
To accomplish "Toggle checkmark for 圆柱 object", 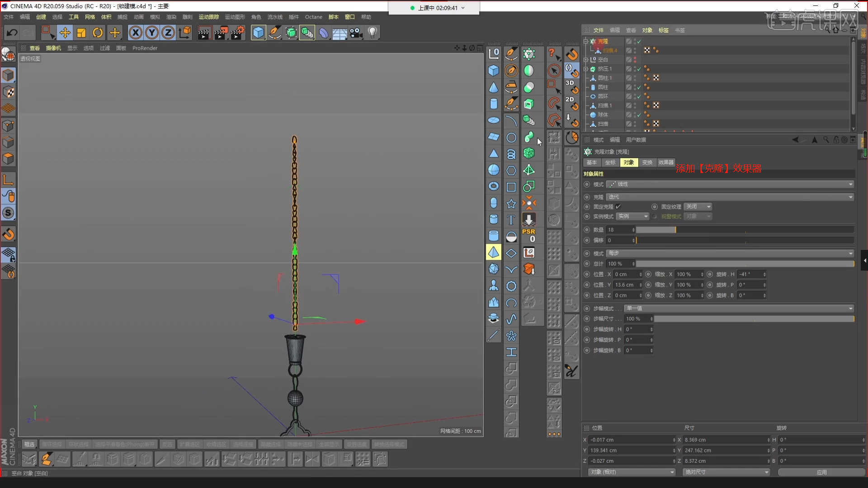I will click(639, 87).
